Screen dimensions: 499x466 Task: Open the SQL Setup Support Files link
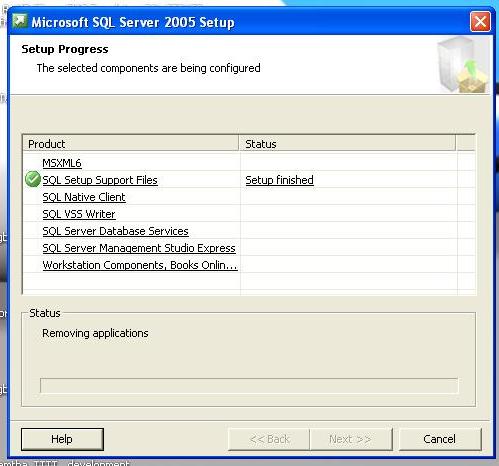[x=100, y=180]
